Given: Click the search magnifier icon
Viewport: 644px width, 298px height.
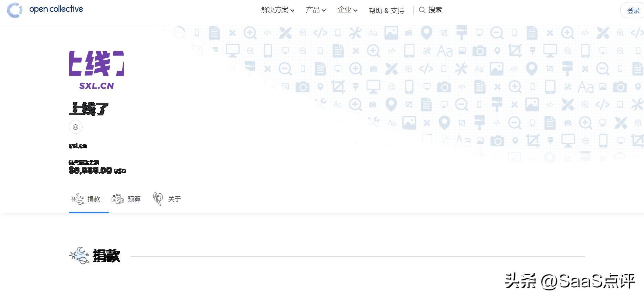Looking at the screenshot, I should (422, 10).
